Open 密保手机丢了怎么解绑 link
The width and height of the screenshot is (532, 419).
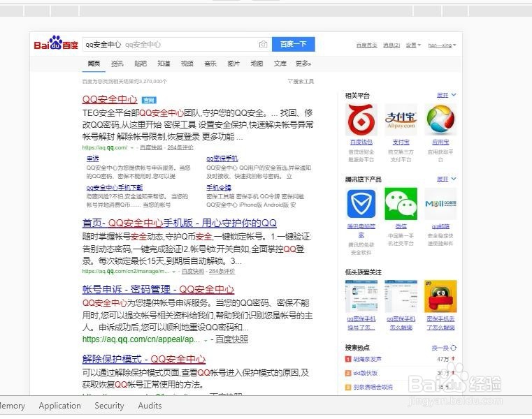[440, 323]
